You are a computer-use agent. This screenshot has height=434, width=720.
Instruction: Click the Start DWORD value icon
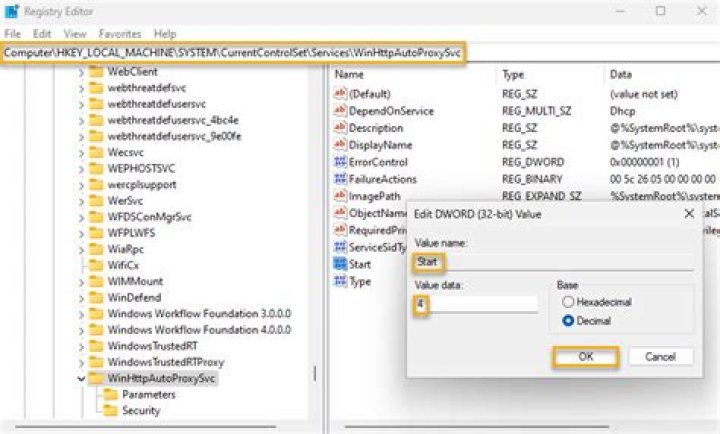click(x=340, y=264)
